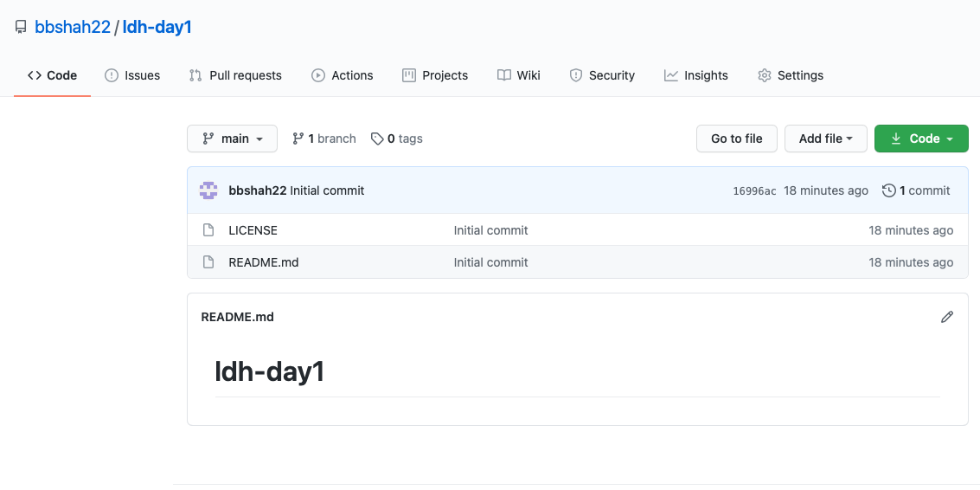Edit README with the pencil icon
The image size is (980, 490).
947,317
